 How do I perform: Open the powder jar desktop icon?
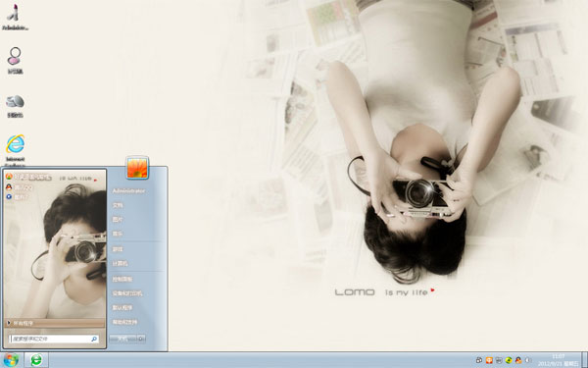pyautogui.click(x=15, y=106)
